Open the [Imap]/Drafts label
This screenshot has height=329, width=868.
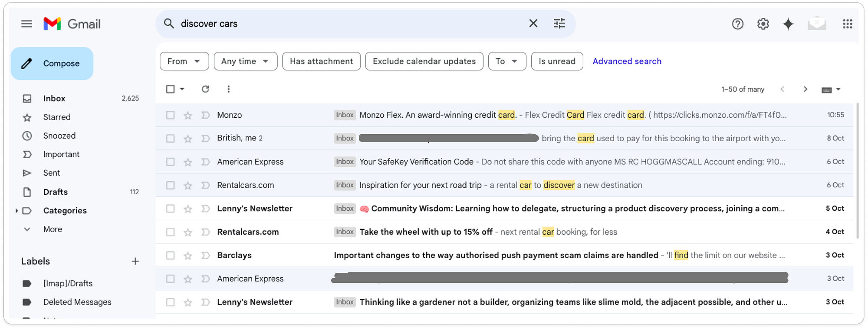coord(68,283)
